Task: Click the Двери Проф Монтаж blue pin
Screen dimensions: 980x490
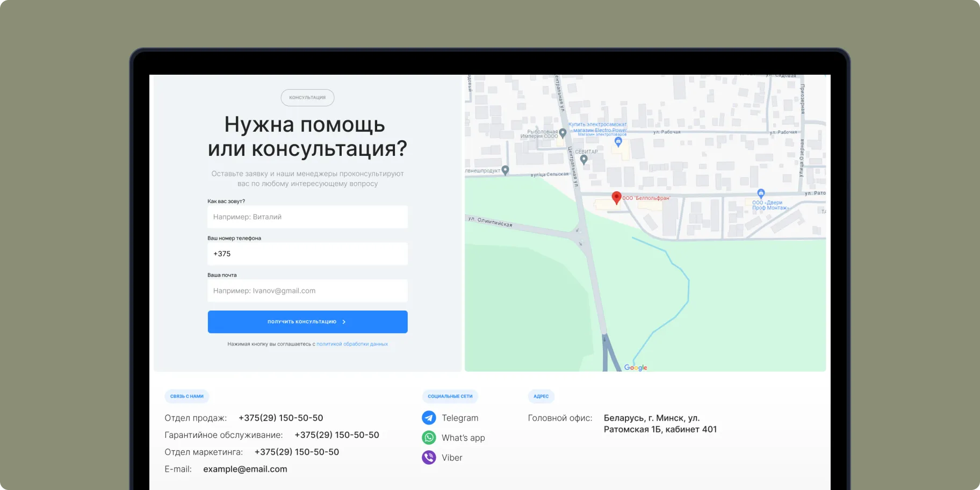Action: (x=761, y=193)
